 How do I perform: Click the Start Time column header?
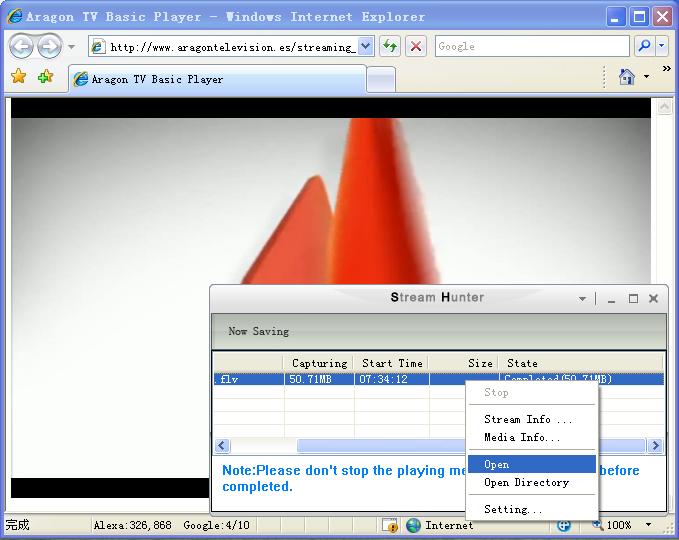coord(391,363)
